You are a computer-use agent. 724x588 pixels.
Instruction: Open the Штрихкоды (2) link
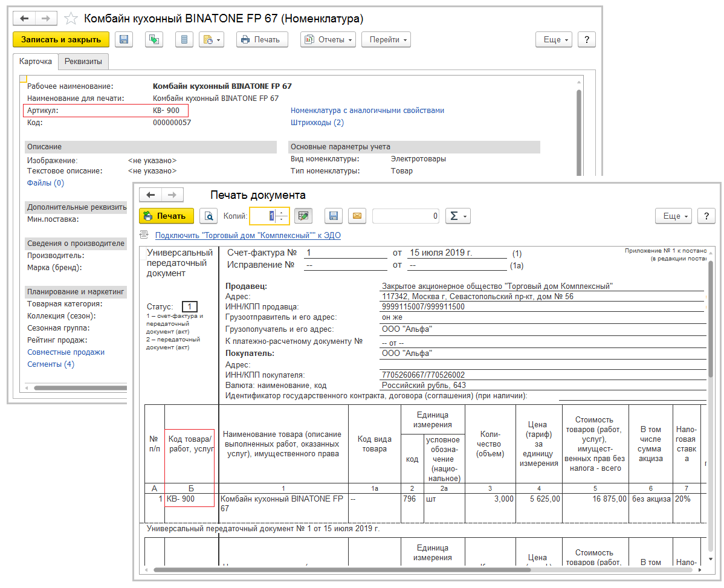pyautogui.click(x=317, y=123)
